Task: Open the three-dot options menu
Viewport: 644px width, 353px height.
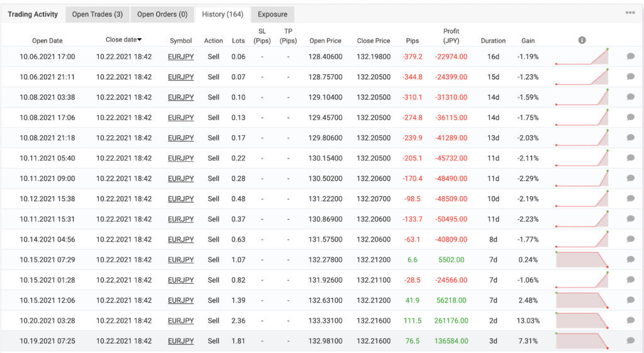Action: (630, 13)
